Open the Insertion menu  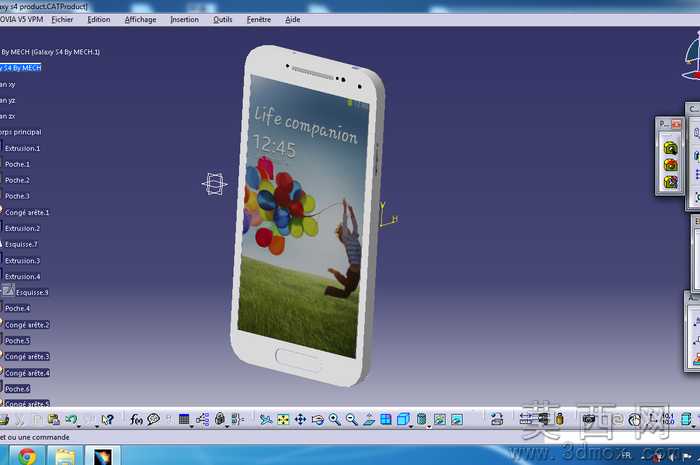coord(184,20)
